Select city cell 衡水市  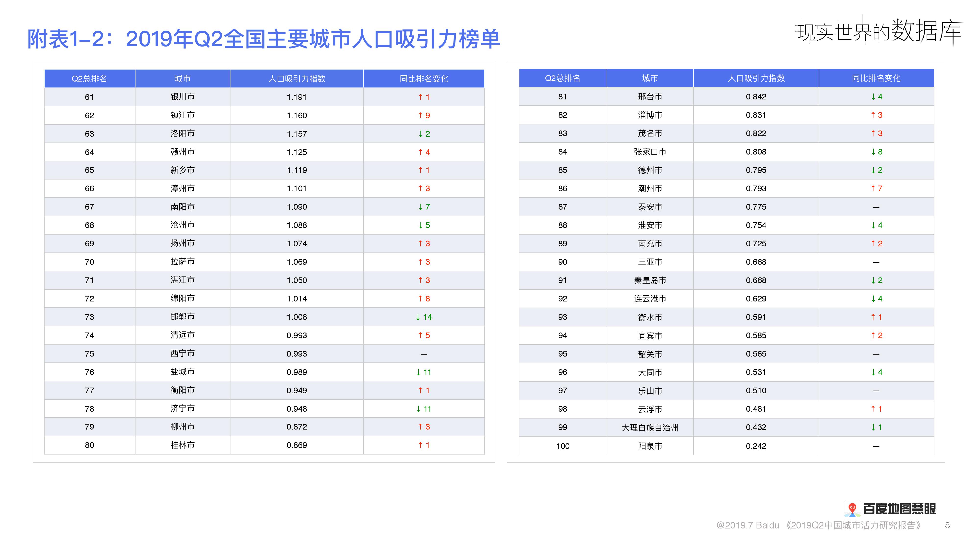[x=650, y=317]
